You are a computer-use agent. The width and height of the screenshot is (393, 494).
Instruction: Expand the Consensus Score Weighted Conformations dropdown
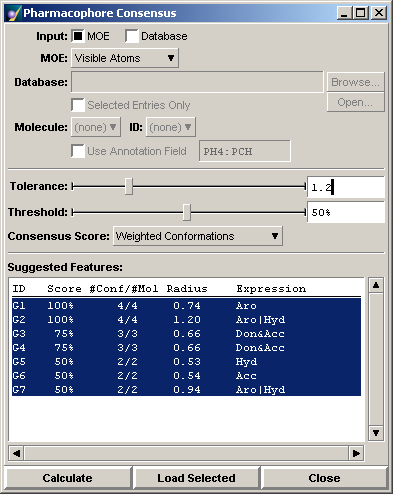coord(198,236)
